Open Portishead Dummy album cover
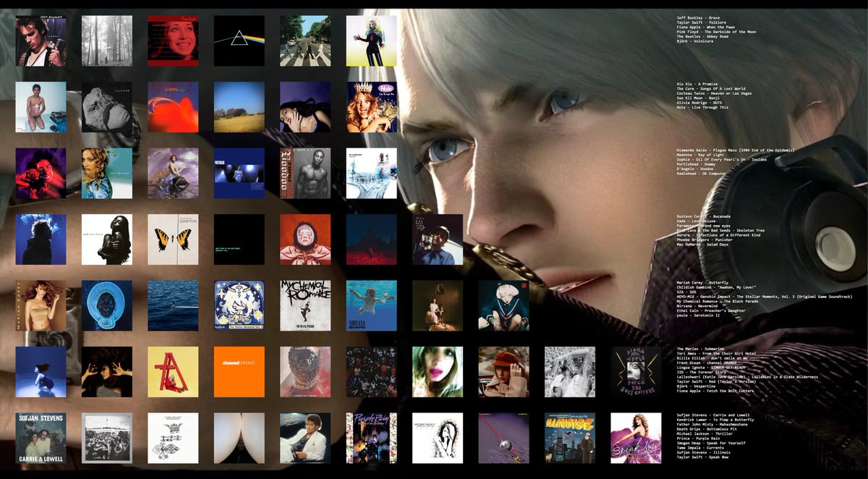Viewport: 868px width, 479px height. (x=239, y=174)
